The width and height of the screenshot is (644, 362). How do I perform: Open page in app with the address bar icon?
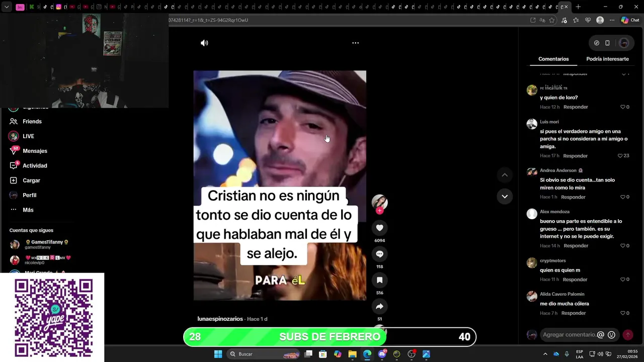tap(533, 20)
